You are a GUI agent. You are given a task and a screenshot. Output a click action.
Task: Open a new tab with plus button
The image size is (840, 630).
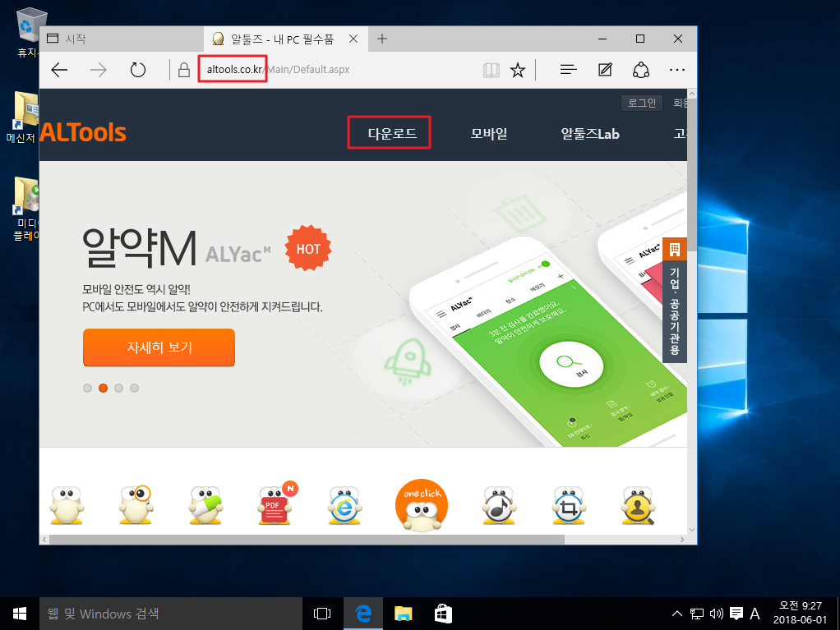point(382,39)
